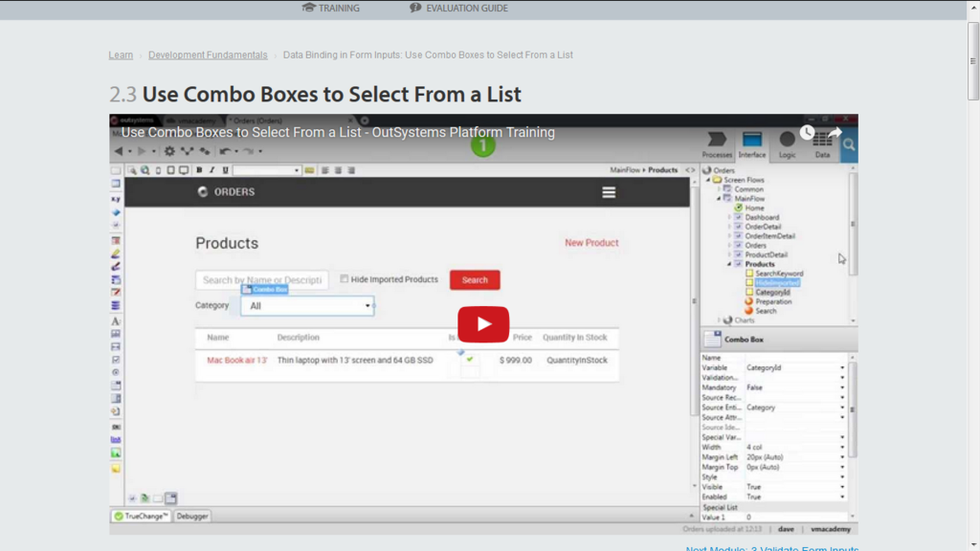
Task: Click the forward navigation arrow icon
Action: (x=142, y=150)
